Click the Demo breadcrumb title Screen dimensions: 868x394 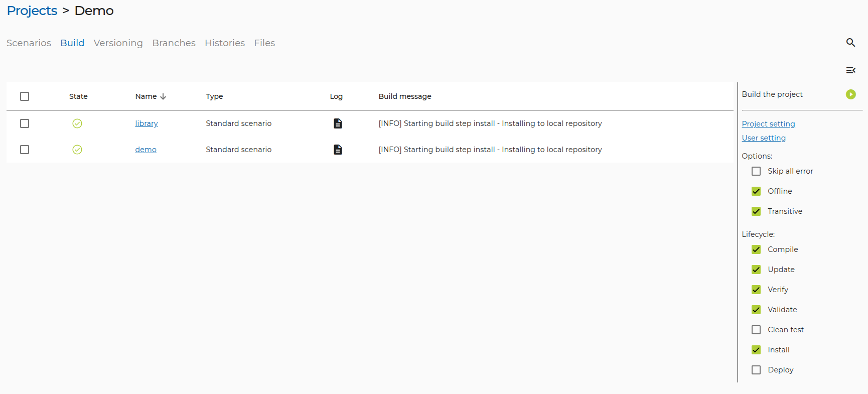click(94, 11)
